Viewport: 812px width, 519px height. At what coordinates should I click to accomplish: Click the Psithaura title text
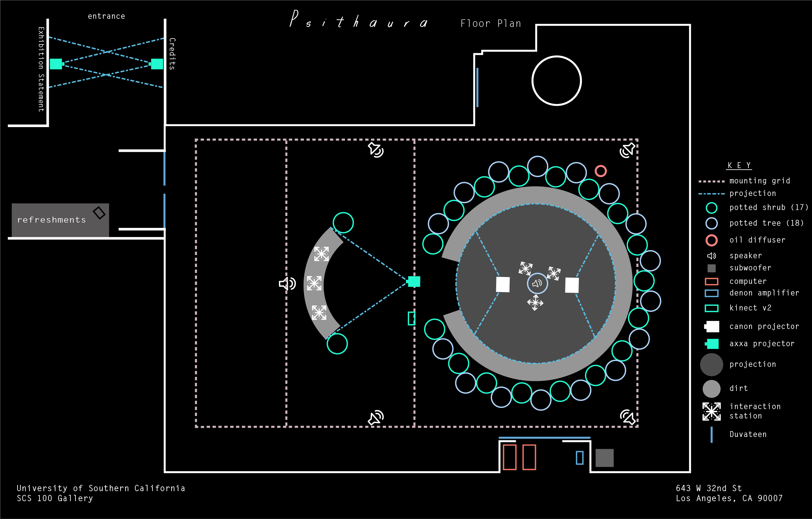click(358, 20)
